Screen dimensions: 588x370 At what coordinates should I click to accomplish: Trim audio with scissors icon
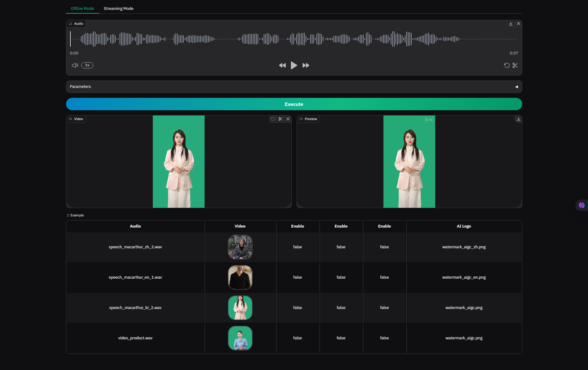click(x=515, y=65)
